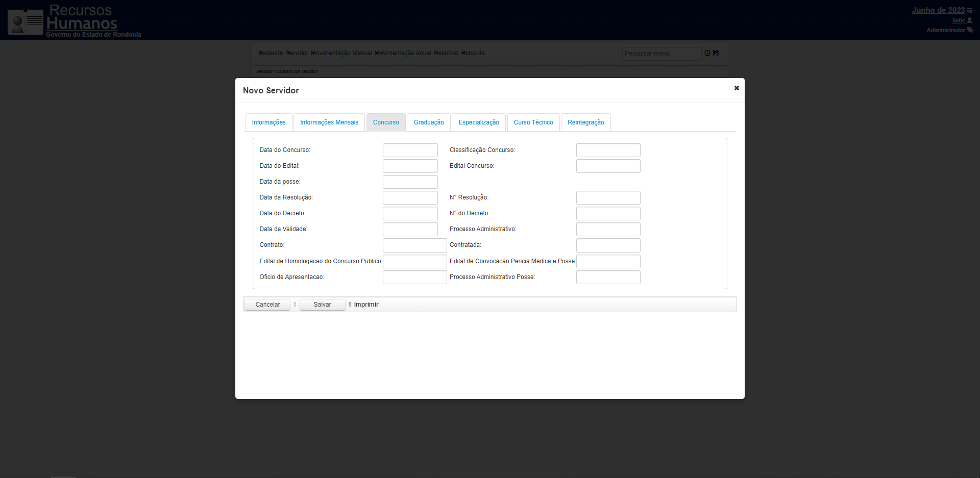Click the clock icon beside menu search
This screenshot has height=478, width=980.
707,53
